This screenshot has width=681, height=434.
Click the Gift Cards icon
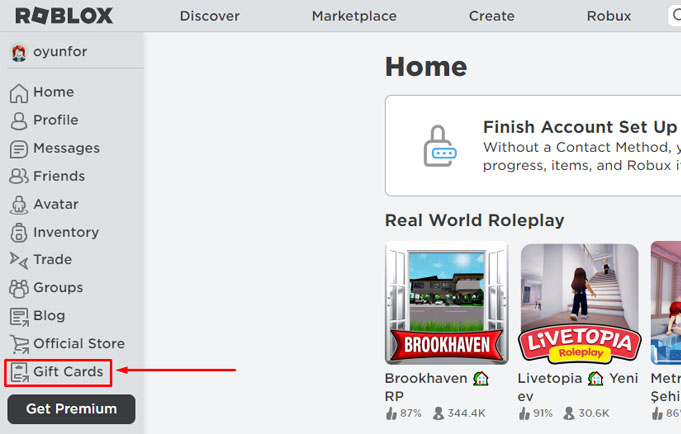click(x=19, y=373)
